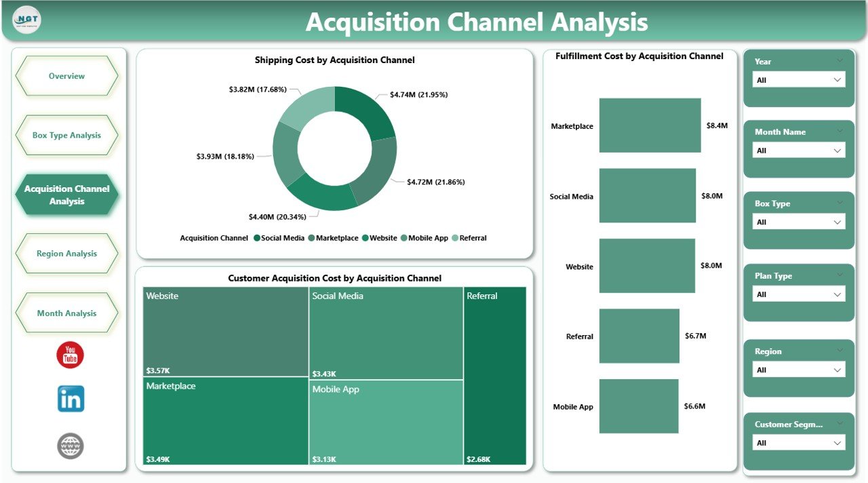The height and width of the screenshot is (483, 868).
Task: Click the Marketplace legend marker below donut chart
Action: click(x=311, y=238)
